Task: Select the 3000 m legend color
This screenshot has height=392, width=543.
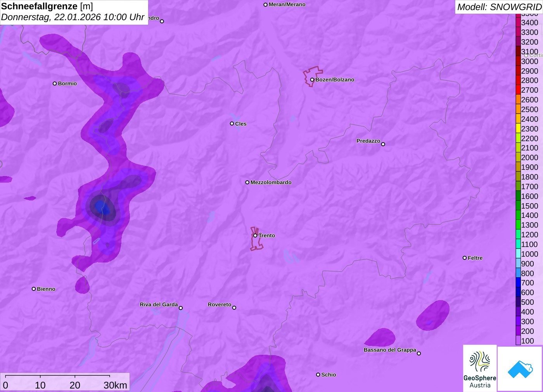Action: [x=518, y=61]
